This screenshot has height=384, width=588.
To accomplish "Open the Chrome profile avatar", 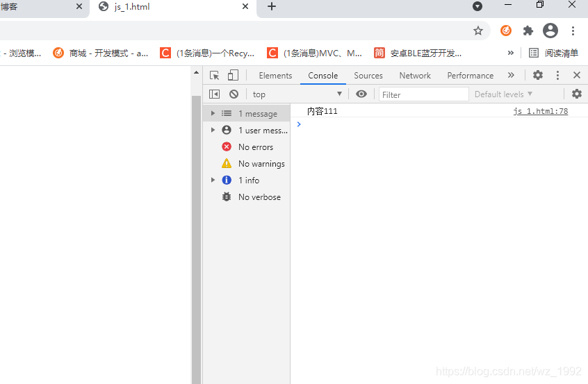I will point(550,31).
